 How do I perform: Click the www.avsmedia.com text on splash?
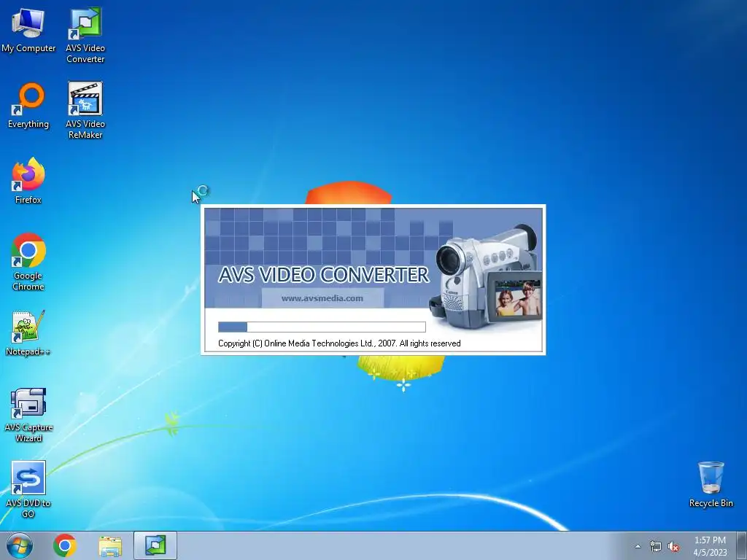[322, 298]
